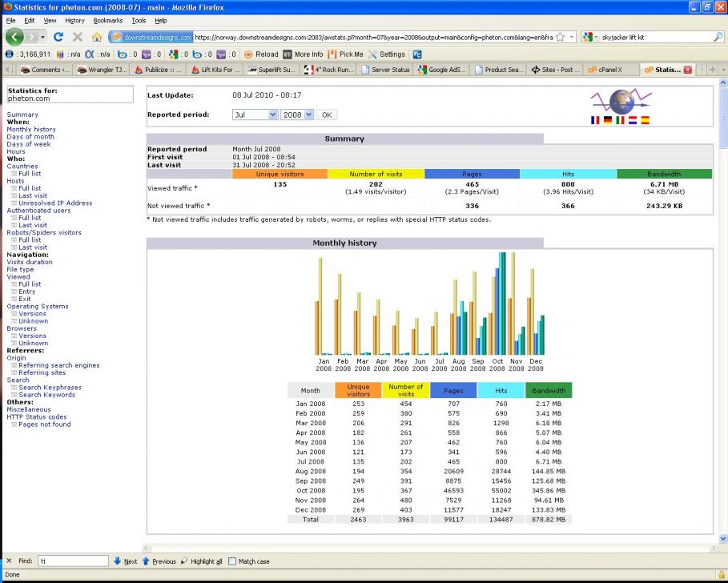The width and height of the screenshot is (728, 583).
Task: Click the Spanish flag language icon
Action: pyautogui.click(x=644, y=120)
